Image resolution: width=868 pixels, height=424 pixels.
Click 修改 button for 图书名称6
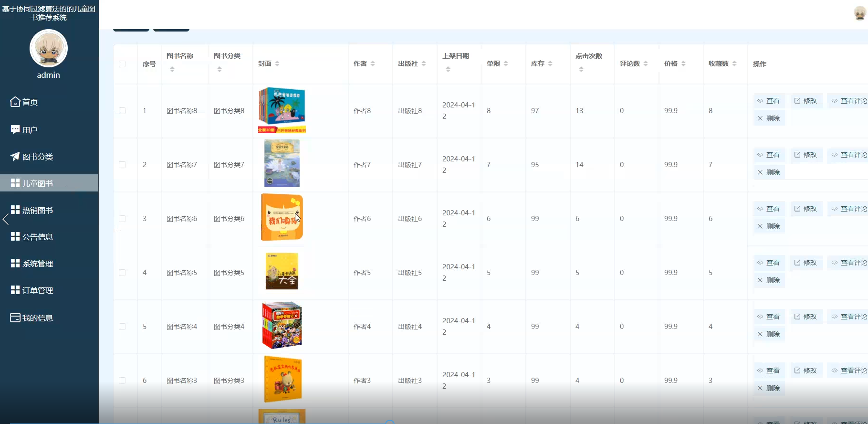806,209
